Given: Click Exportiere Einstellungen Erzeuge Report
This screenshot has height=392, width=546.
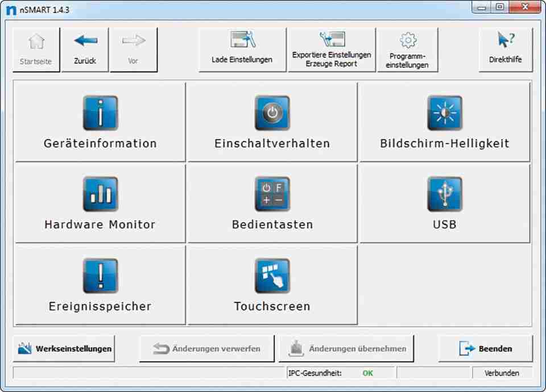Looking at the screenshot, I should [x=332, y=49].
